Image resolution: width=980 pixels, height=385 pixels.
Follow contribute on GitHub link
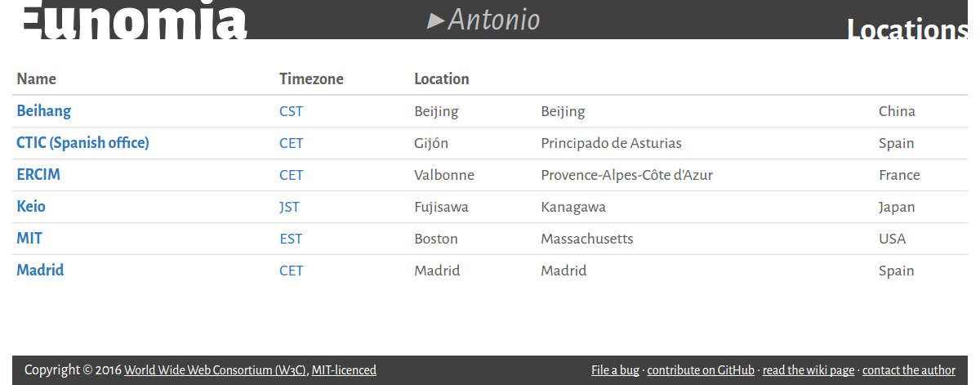tap(701, 370)
